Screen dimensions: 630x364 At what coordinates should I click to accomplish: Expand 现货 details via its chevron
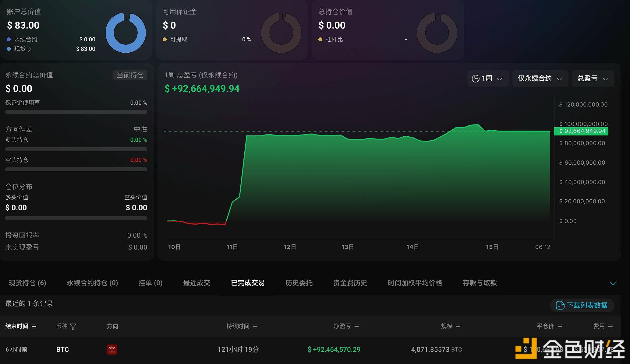tap(30, 49)
